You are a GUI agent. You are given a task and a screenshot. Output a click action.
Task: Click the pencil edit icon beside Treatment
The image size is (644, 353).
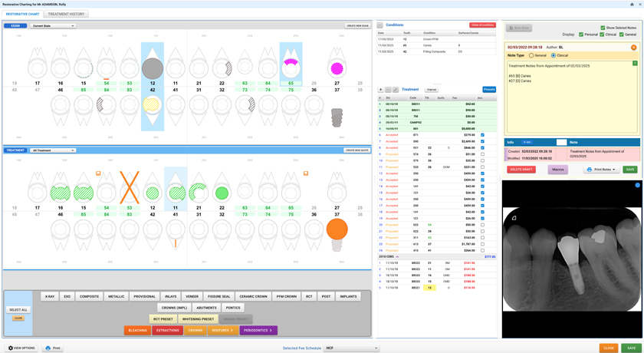click(396, 90)
